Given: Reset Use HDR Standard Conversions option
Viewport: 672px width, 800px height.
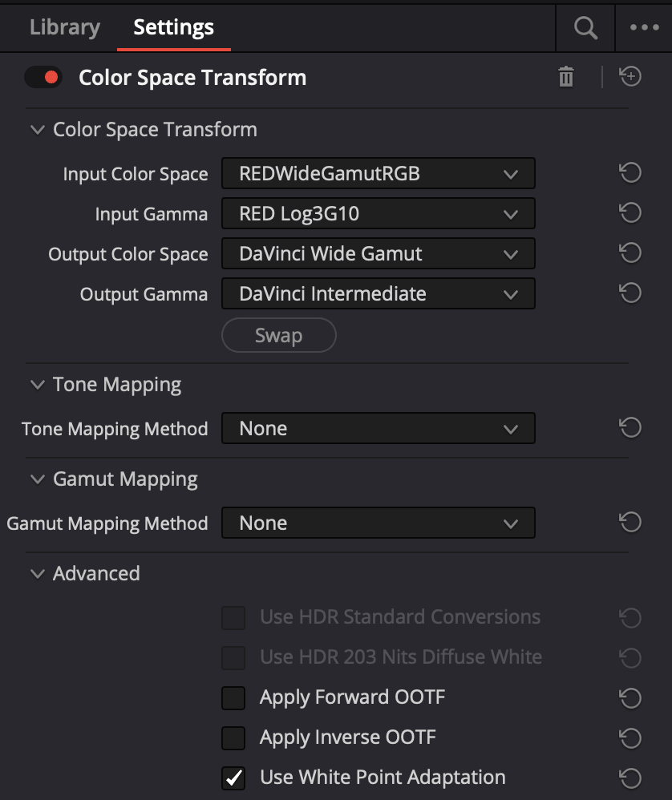Looking at the screenshot, I should click(630, 618).
